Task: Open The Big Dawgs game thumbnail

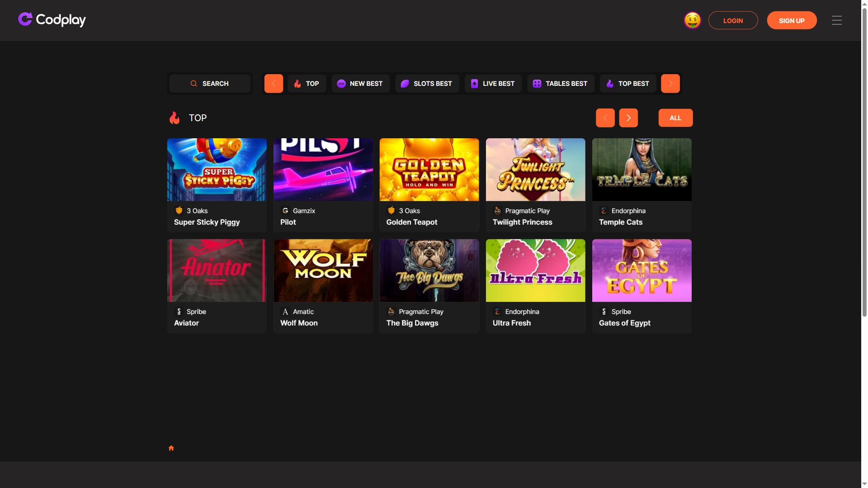Action: [429, 271]
